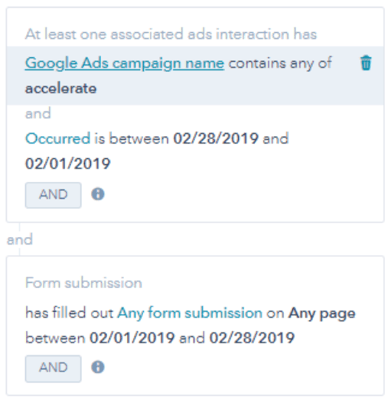Click the 02/28/2019 Occurred start date
Image resolution: width=391 pixels, height=402 pixels.
216,138
